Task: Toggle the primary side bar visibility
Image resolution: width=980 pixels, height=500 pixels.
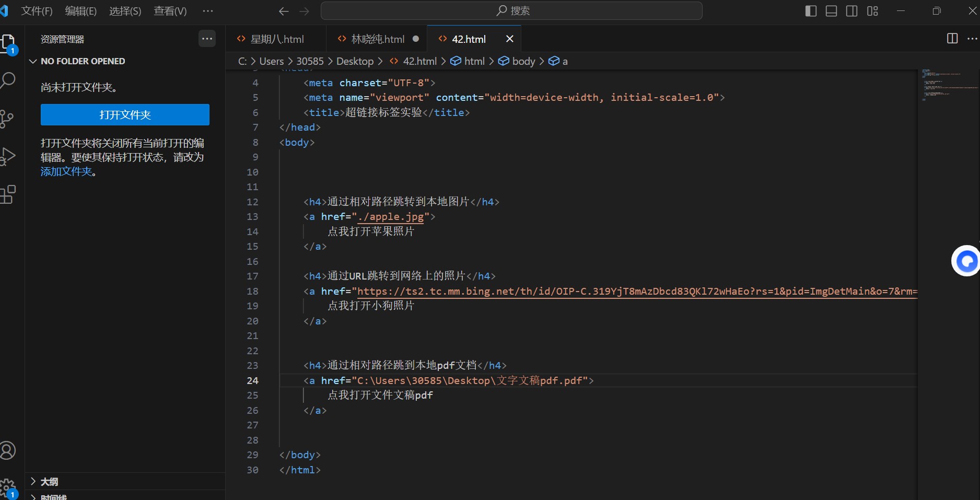Action: pos(811,11)
